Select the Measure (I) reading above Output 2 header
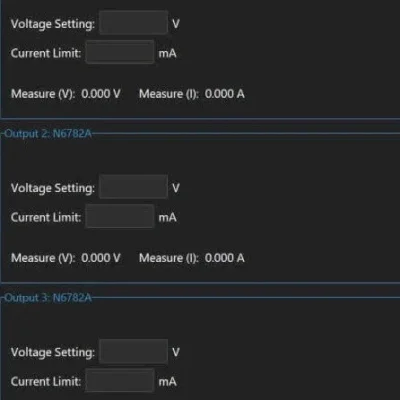400x400 pixels. (x=225, y=94)
